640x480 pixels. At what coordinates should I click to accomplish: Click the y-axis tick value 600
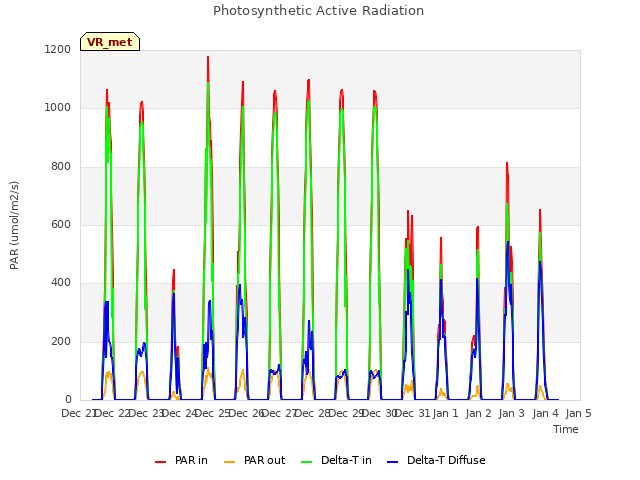pyautogui.click(x=61, y=224)
